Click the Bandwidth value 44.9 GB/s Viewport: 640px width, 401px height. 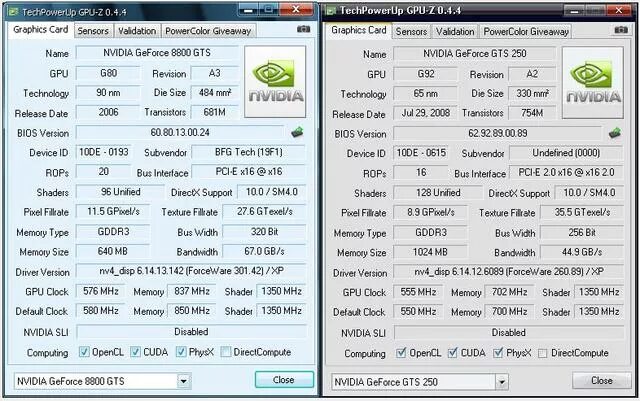point(582,252)
